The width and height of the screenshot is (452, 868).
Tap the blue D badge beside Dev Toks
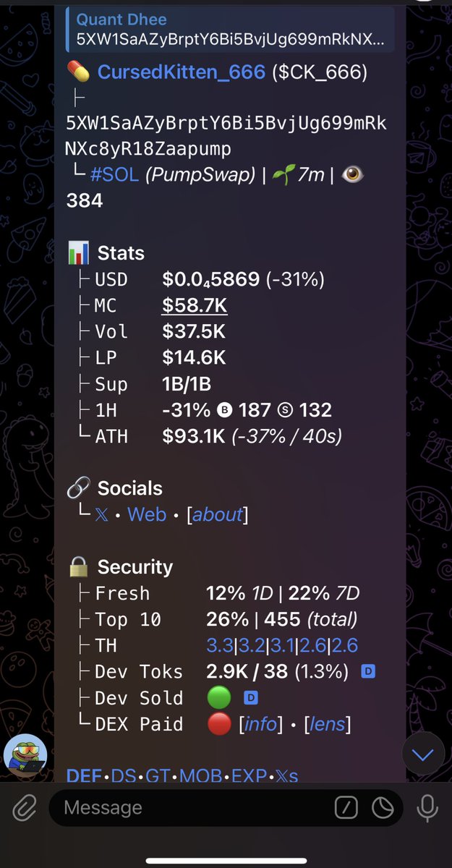click(367, 672)
